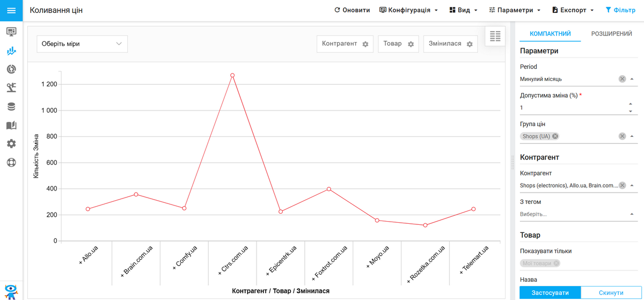
Task: Open the Експорт menu
Action: [x=573, y=10]
